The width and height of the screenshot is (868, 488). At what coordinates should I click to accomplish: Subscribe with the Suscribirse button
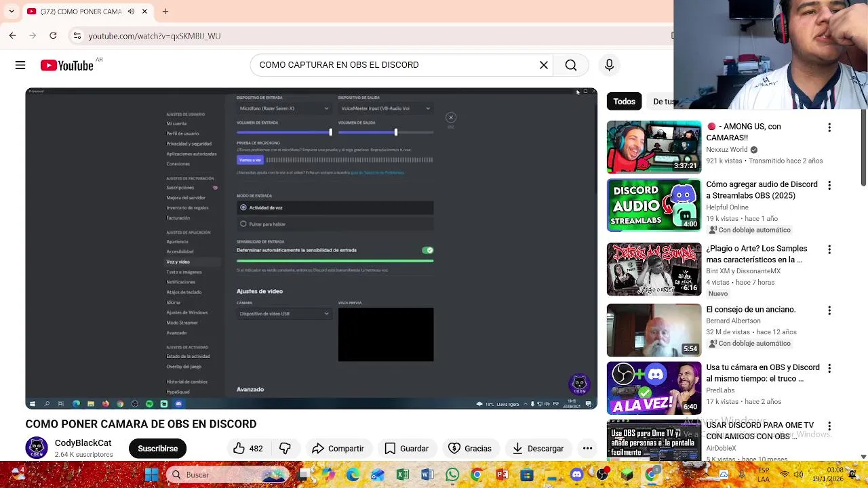click(157, 448)
